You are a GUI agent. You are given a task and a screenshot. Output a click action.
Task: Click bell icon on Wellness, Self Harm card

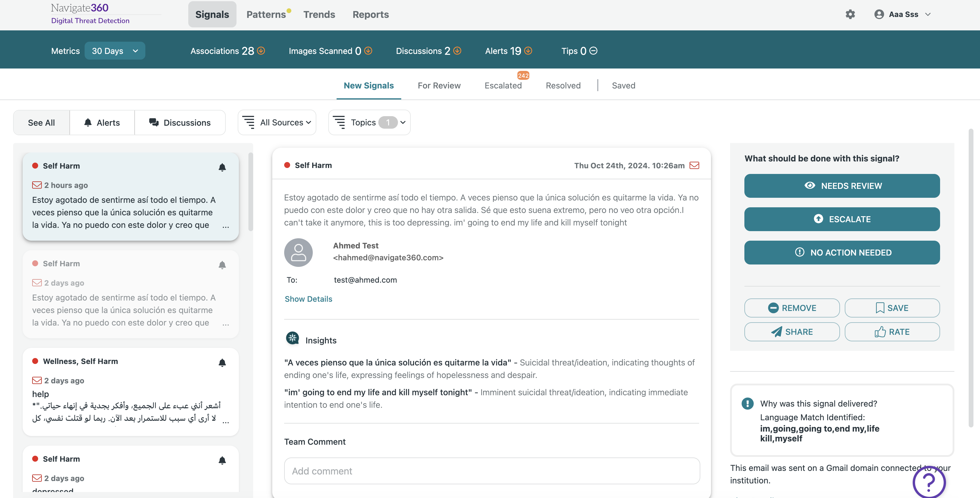point(222,362)
